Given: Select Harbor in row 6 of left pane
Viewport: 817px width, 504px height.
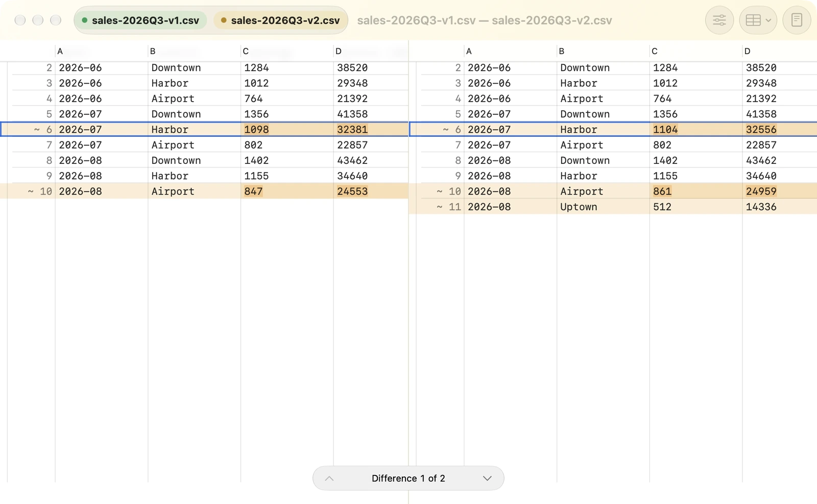Looking at the screenshot, I should [x=170, y=130].
